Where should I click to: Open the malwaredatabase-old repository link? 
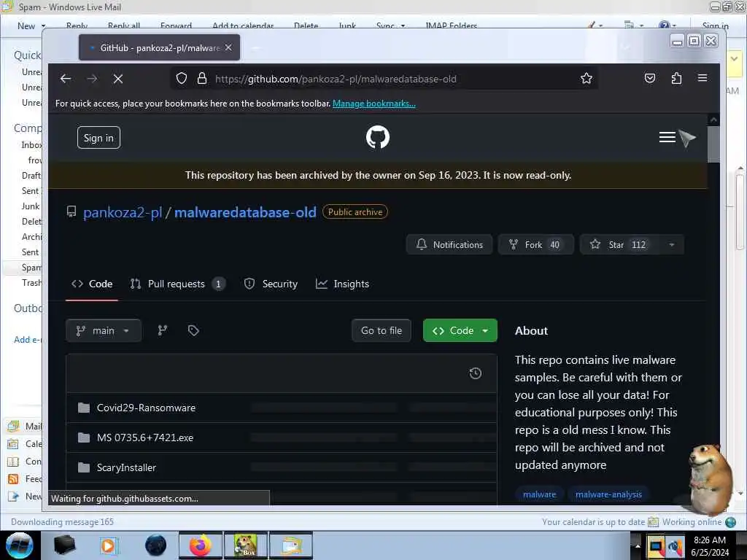click(x=245, y=212)
